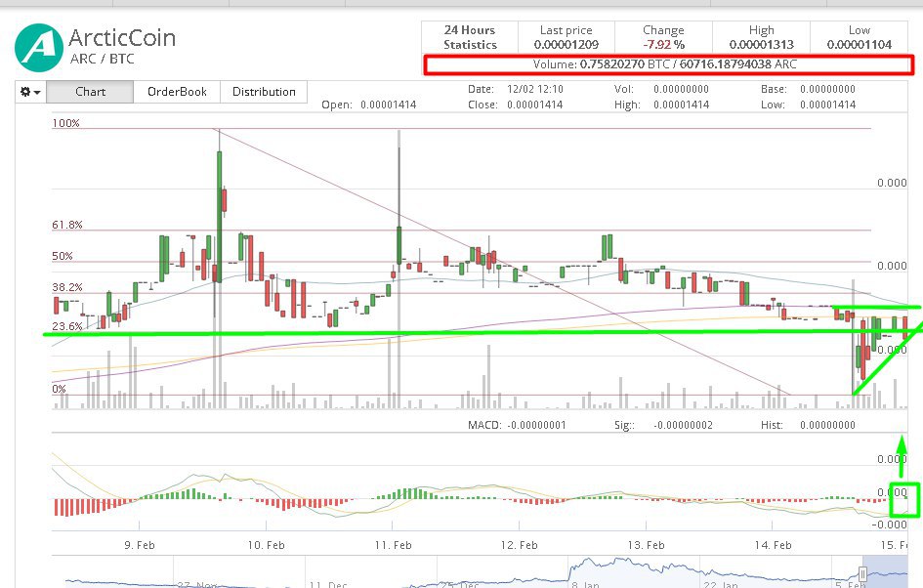Click the 24-hour High 0.00001313 value
Image resolution: width=923 pixels, height=588 pixels.
click(761, 44)
